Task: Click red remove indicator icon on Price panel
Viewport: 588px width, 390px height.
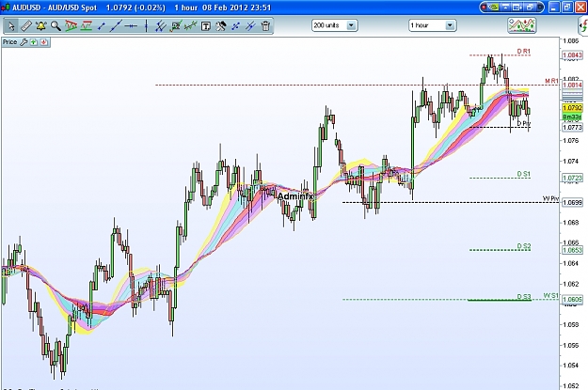Action: click(x=44, y=42)
